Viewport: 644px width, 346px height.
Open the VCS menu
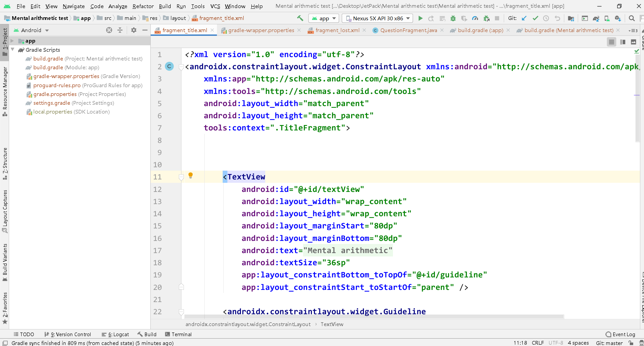tap(215, 6)
